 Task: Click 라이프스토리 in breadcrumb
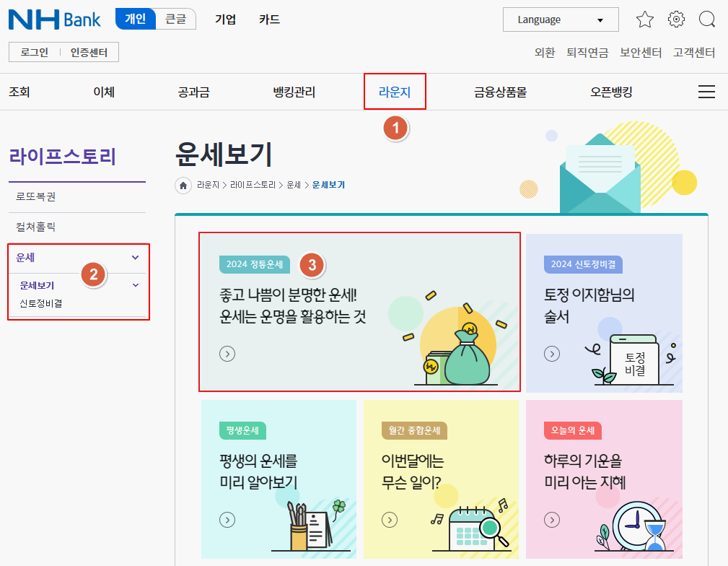(x=253, y=185)
